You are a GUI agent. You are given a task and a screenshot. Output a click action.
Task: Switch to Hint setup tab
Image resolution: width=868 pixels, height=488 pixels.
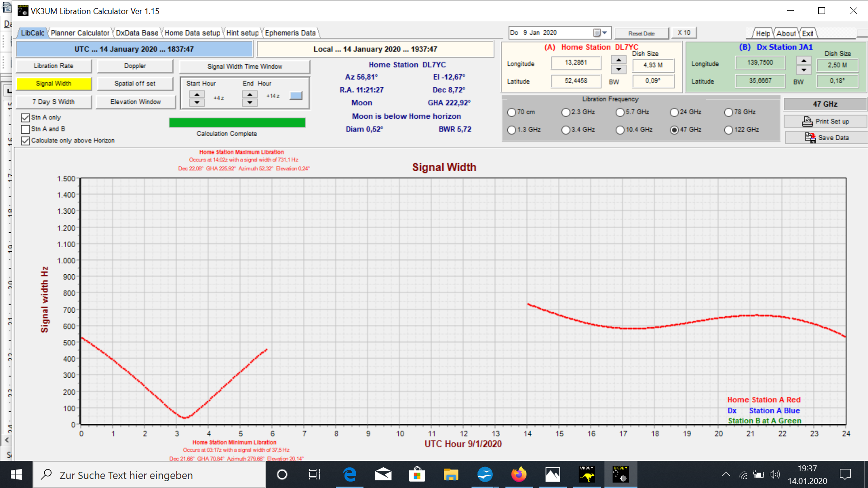tap(242, 33)
